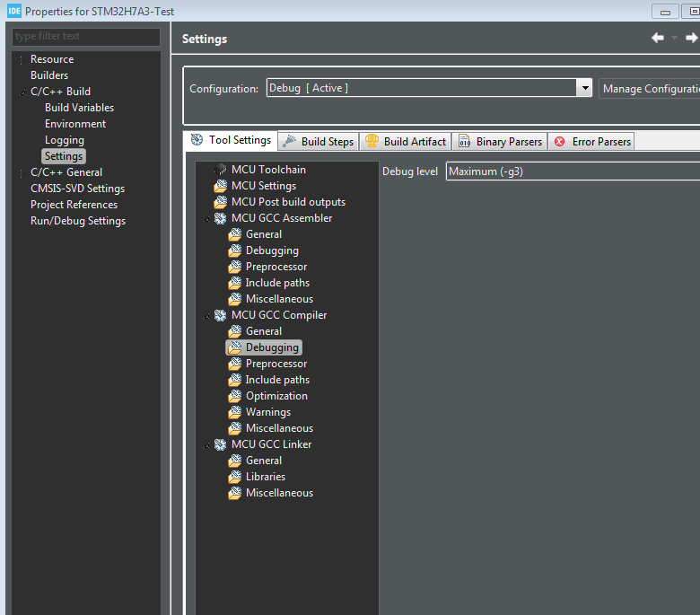Click the MCU GCC Assembler gear icon
700x615 pixels.
[x=220, y=218]
